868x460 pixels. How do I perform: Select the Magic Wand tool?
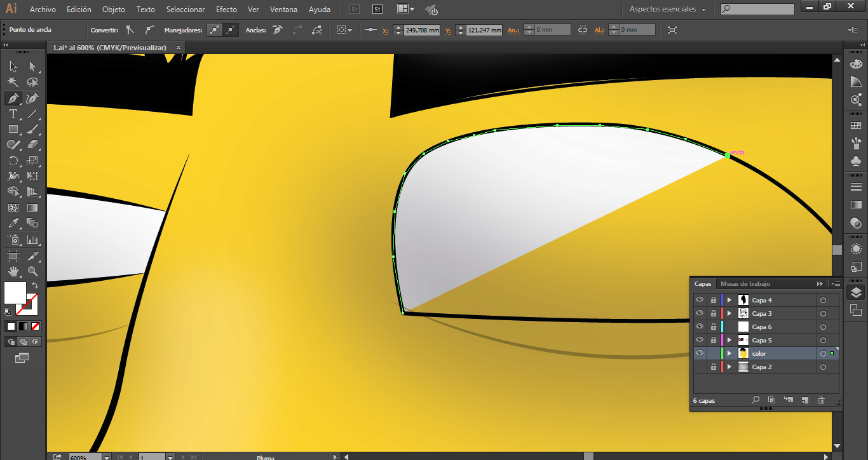[13, 82]
